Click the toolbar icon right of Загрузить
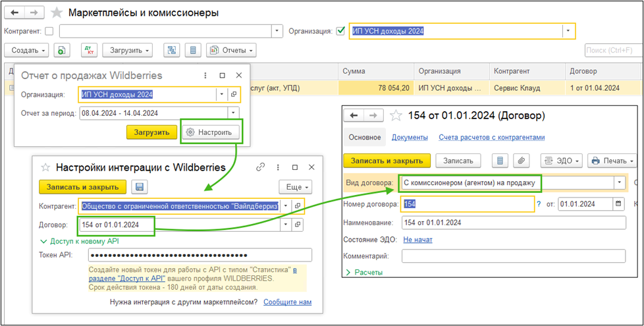 click(x=172, y=51)
